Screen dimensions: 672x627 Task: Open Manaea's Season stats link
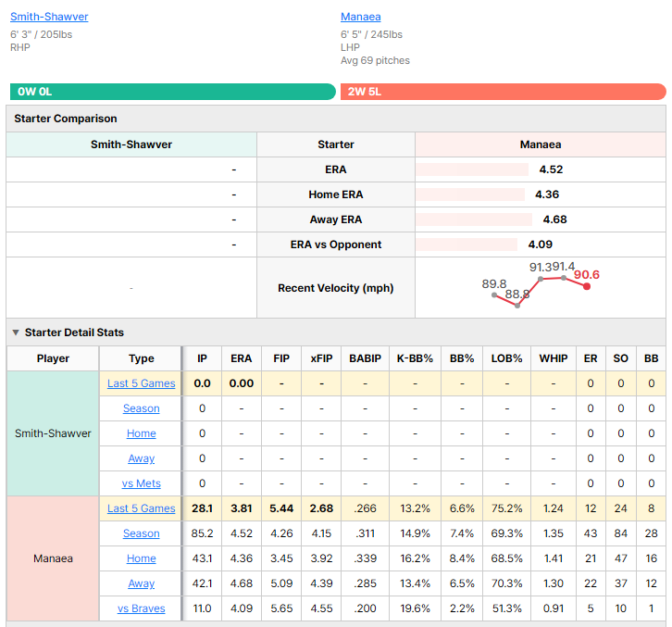141,533
